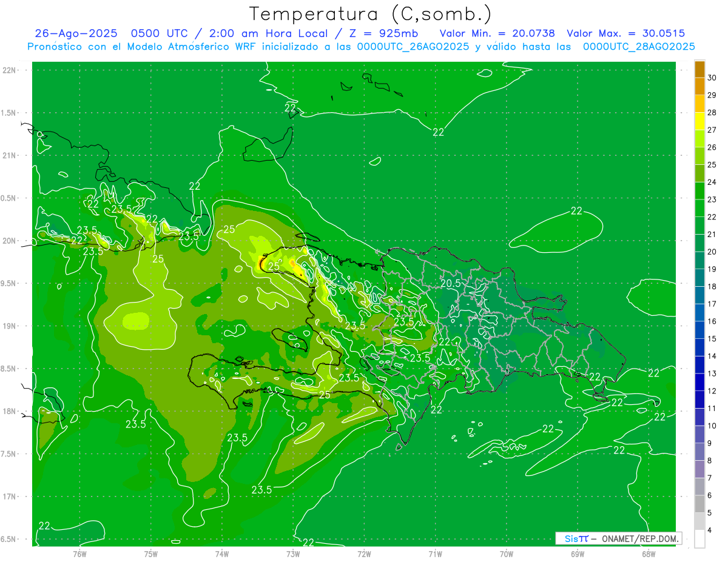Click the 22N latitude axis label
Screen dimensions: 728x562
click(x=9, y=70)
